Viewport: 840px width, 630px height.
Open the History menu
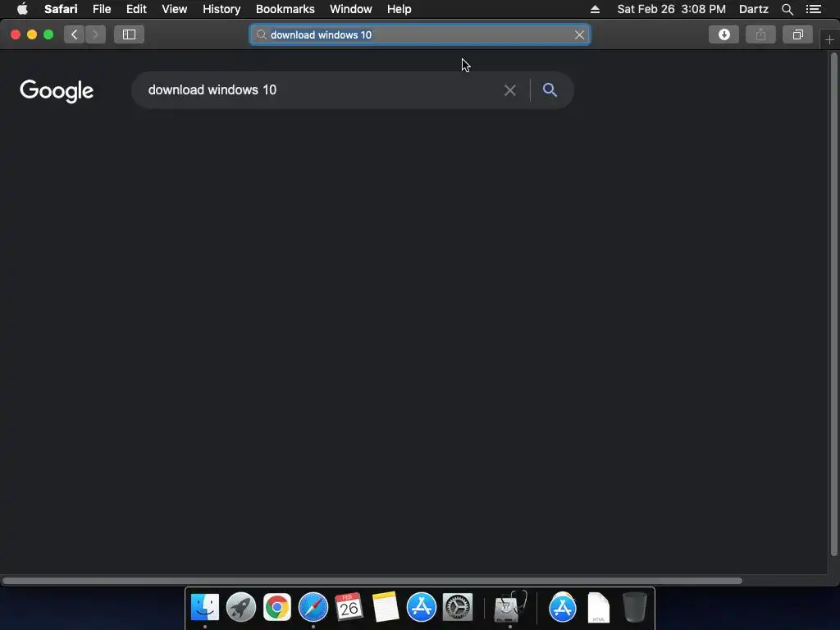(x=221, y=9)
